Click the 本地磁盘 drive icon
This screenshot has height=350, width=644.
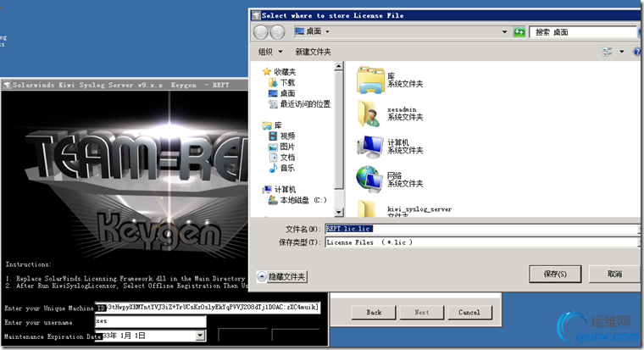273,200
